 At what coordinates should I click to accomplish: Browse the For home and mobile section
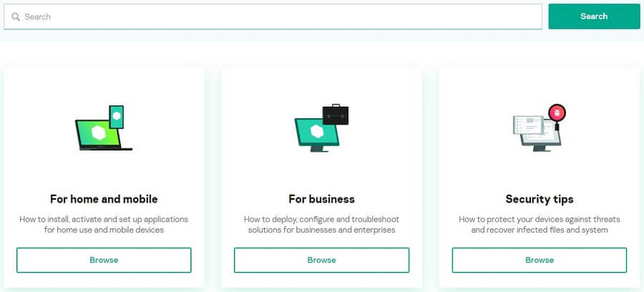point(104,260)
